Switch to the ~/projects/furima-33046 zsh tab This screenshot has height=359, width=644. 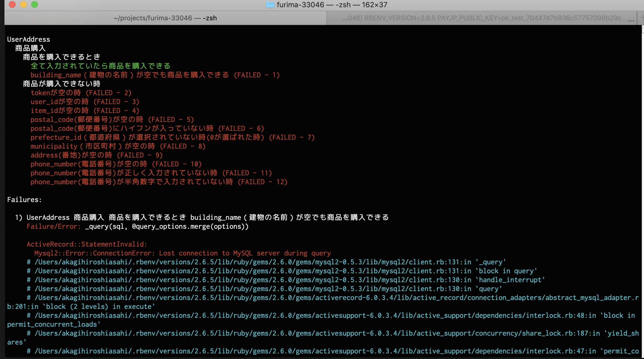coord(165,18)
